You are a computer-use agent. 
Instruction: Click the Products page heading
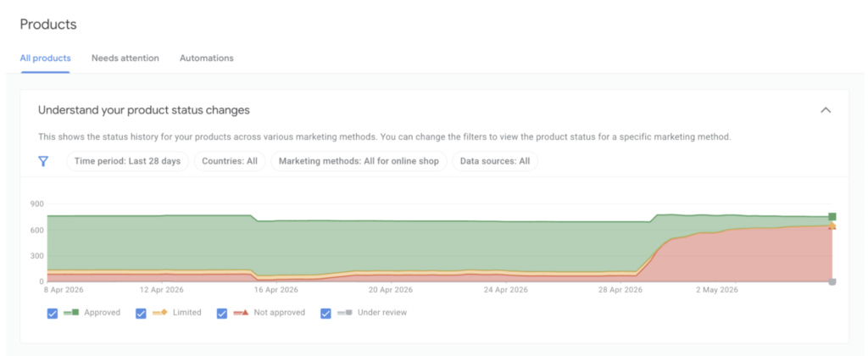point(48,25)
